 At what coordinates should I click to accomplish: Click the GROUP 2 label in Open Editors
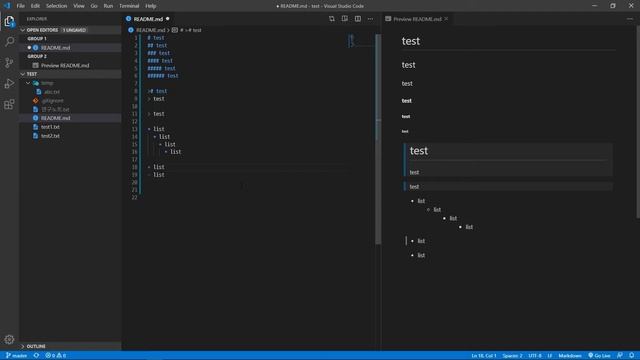[37, 56]
